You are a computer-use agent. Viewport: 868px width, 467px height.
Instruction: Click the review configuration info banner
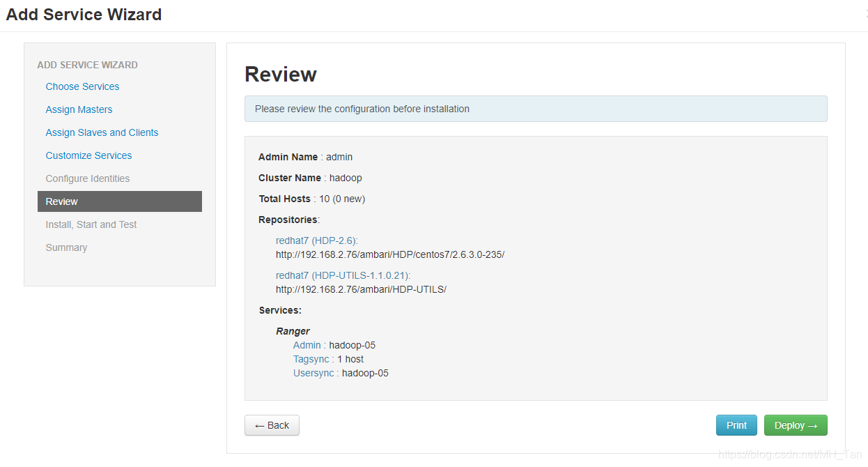(536, 109)
